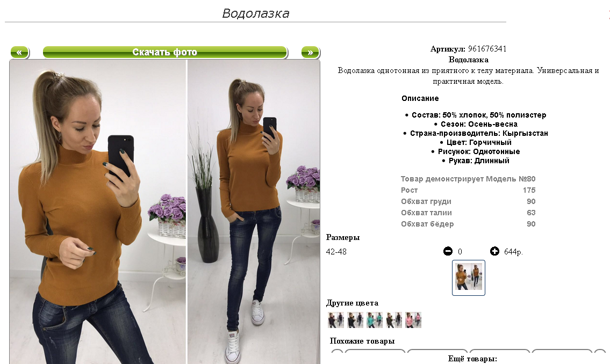Decrease size 42-48 quantity with minus icon

448,251
